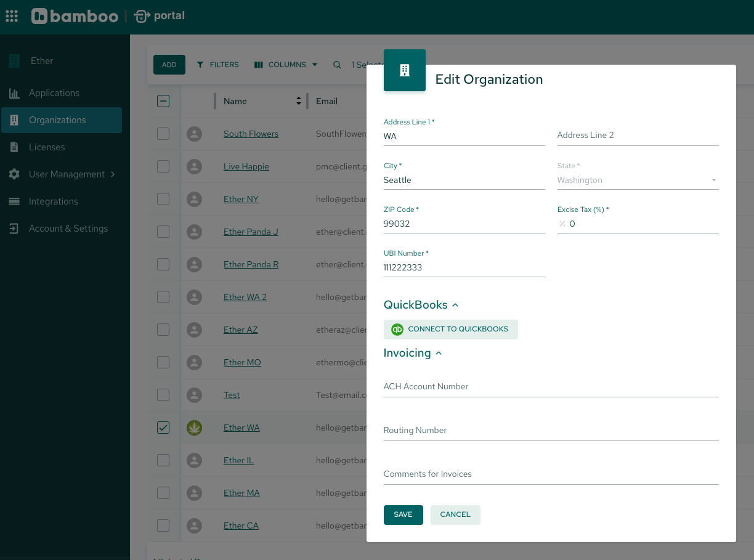The width and height of the screenshot is (754, 560).
Task: Click the Routing Number field
Action: point(551,431)
